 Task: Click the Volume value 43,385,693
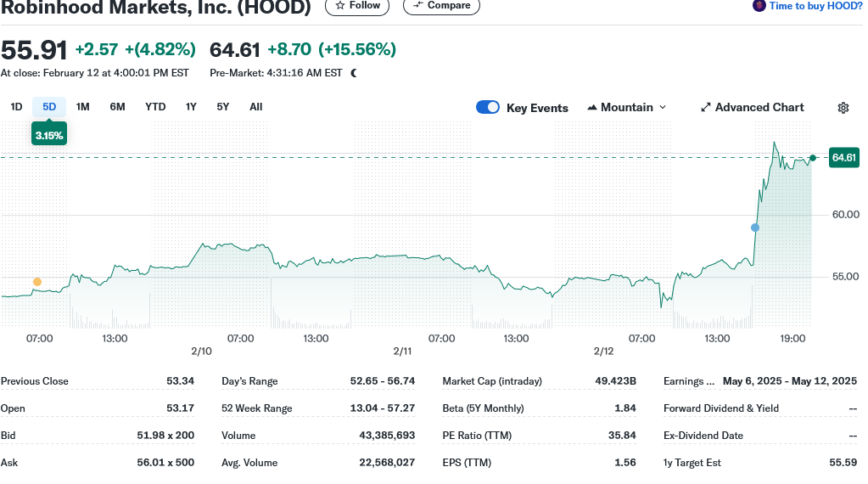pos(387,436)
